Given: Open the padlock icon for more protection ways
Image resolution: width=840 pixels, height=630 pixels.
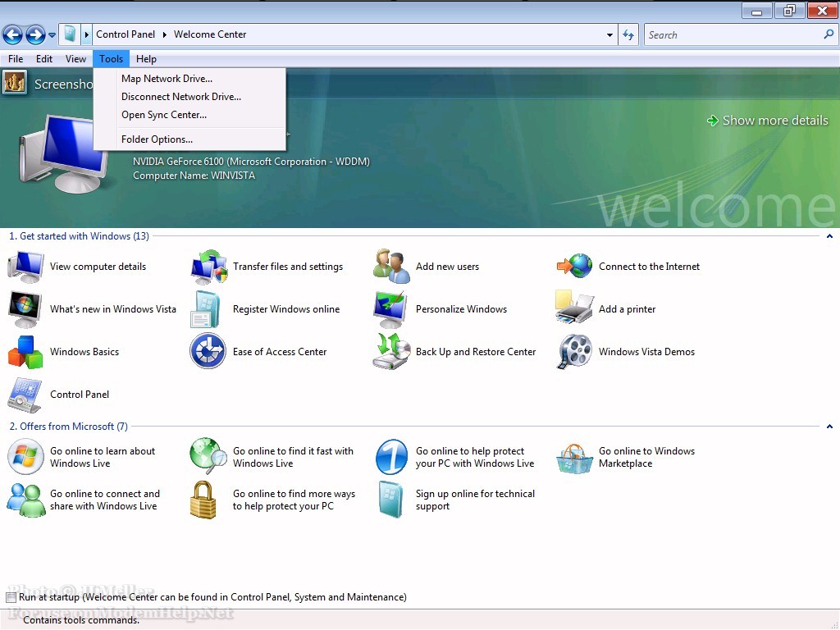Looking at the screenshot, I should tap(203, 500).
